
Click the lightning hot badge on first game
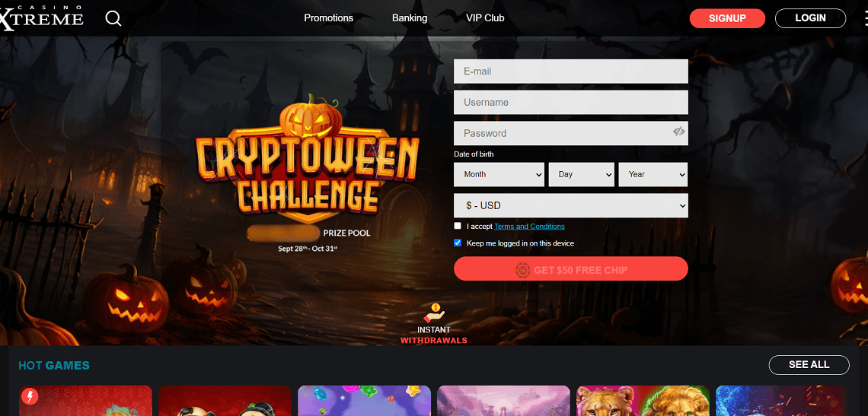[30, 397]
